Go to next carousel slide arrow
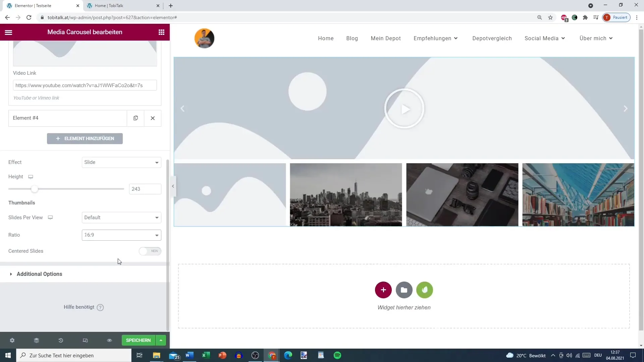 625,109
